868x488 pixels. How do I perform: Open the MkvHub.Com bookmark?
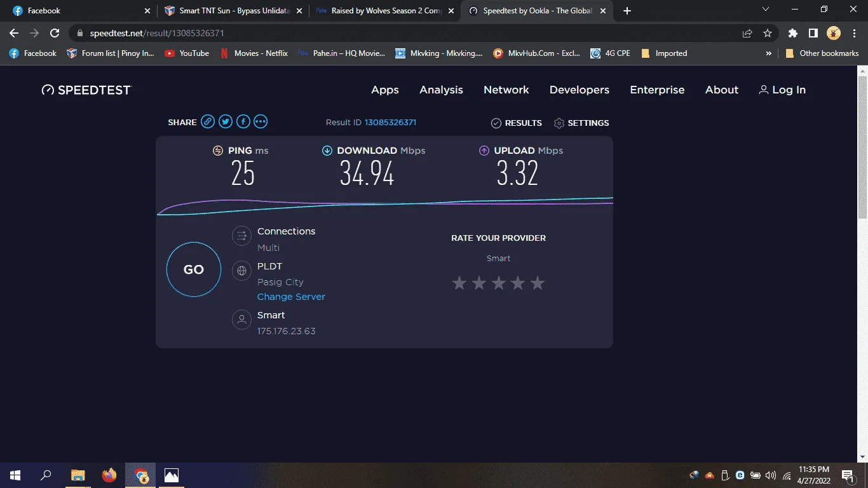[536, 53]
